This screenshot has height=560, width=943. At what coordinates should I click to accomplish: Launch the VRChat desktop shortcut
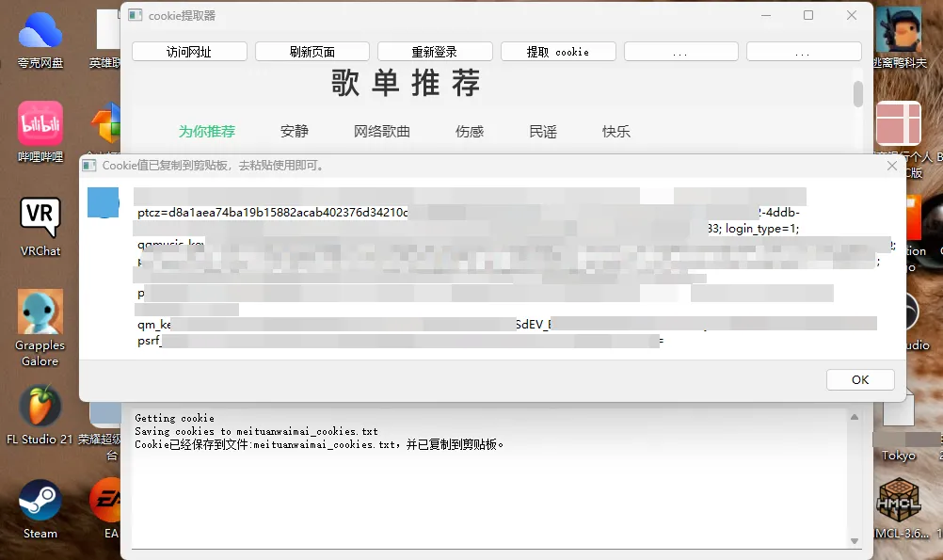pos(40,227)
